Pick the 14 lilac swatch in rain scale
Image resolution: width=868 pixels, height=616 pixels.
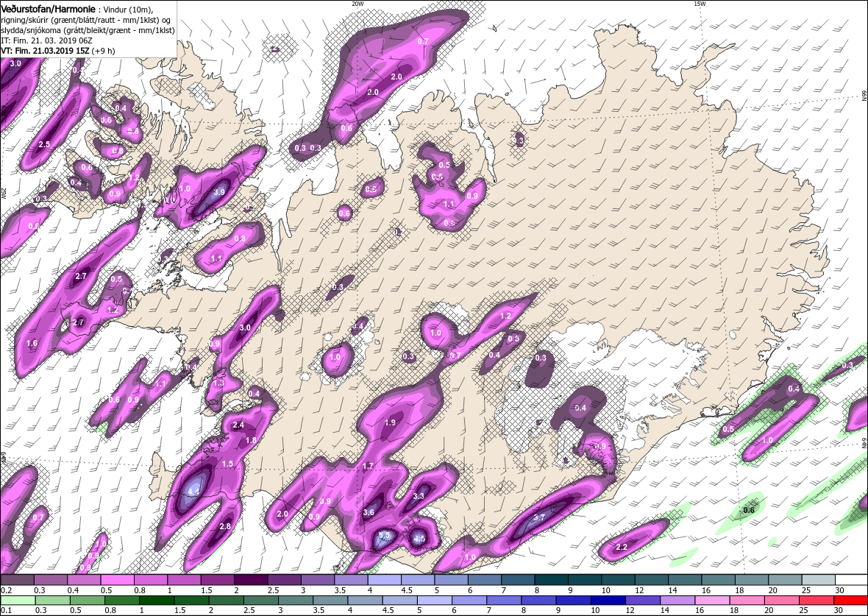pyautogui.click(x=677, y=601)
